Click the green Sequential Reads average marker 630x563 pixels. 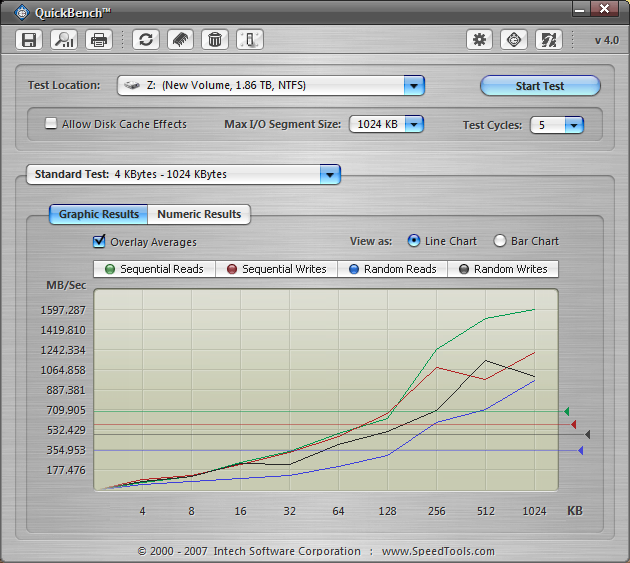[566, 411]
